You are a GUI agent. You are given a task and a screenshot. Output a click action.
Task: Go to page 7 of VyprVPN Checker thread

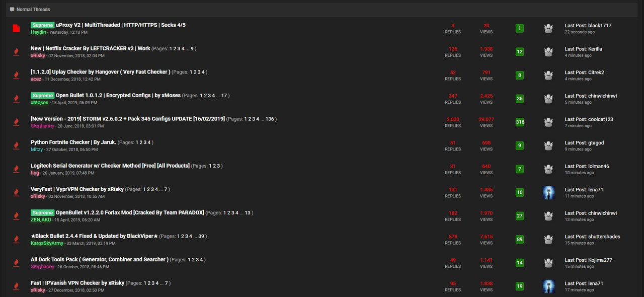click(x=167, y=189)
